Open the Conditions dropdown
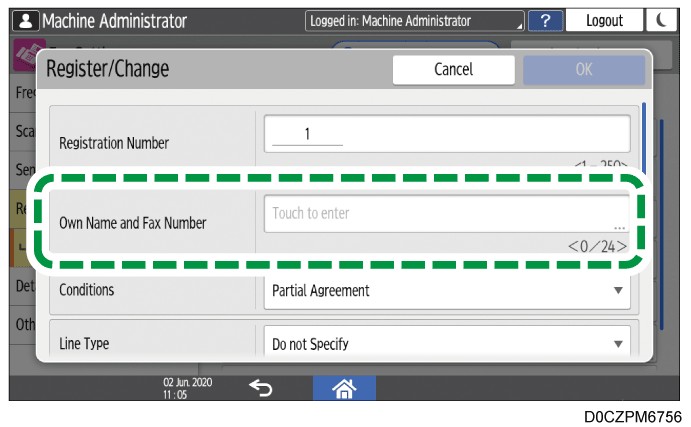Viewport: 691px width, 427px height. [x=447, y=291]
